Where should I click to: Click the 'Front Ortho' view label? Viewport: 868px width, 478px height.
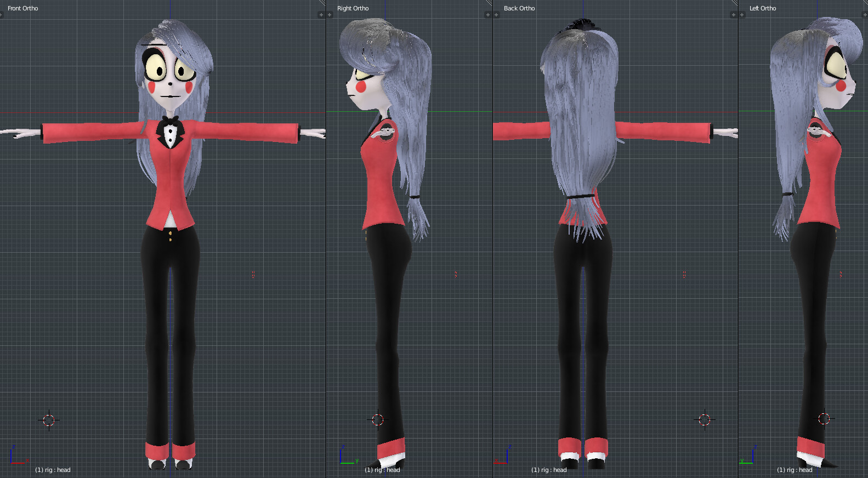[23, 8]
